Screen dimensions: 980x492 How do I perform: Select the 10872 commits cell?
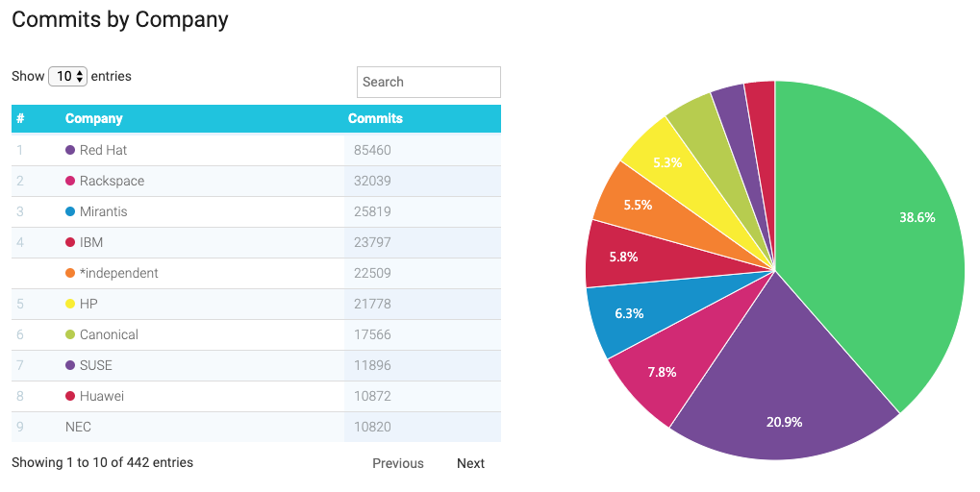[x=422, y=396]
